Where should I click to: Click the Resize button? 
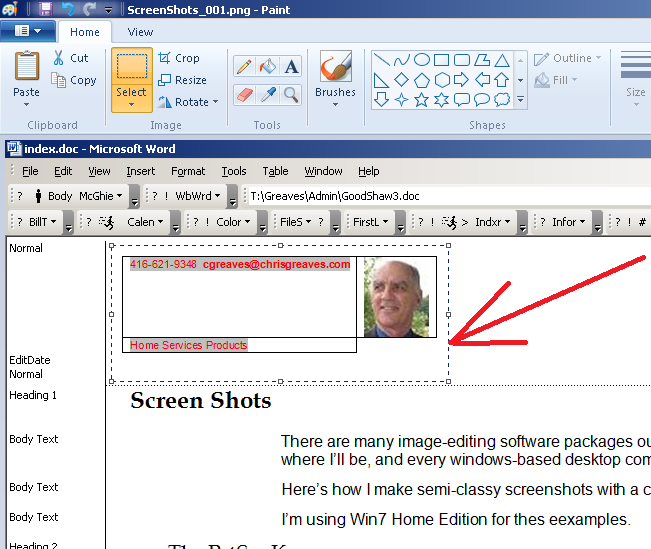coord(182,80)
